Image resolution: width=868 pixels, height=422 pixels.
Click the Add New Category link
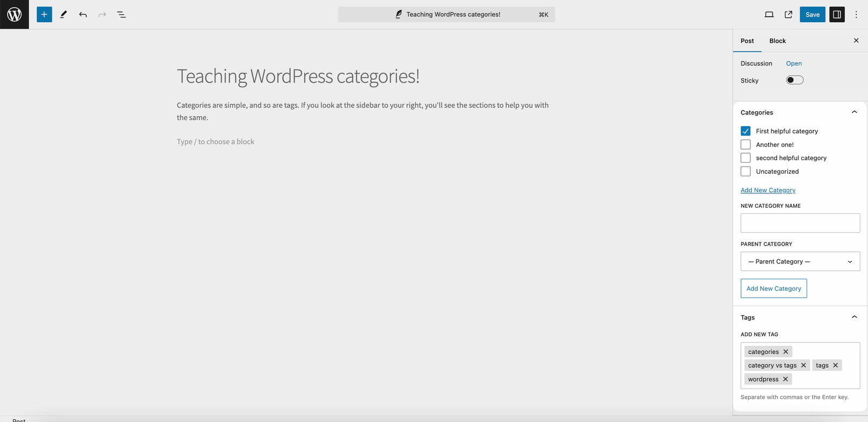[x=768, y=190]
